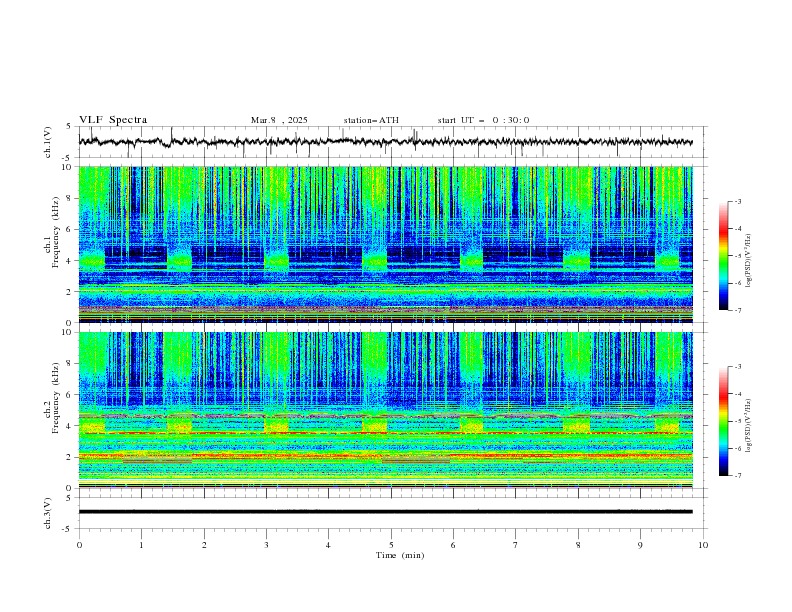Select the date text "Mar.8 , 2025"
The width and height of the screenshot is (792, 612).
279,120
